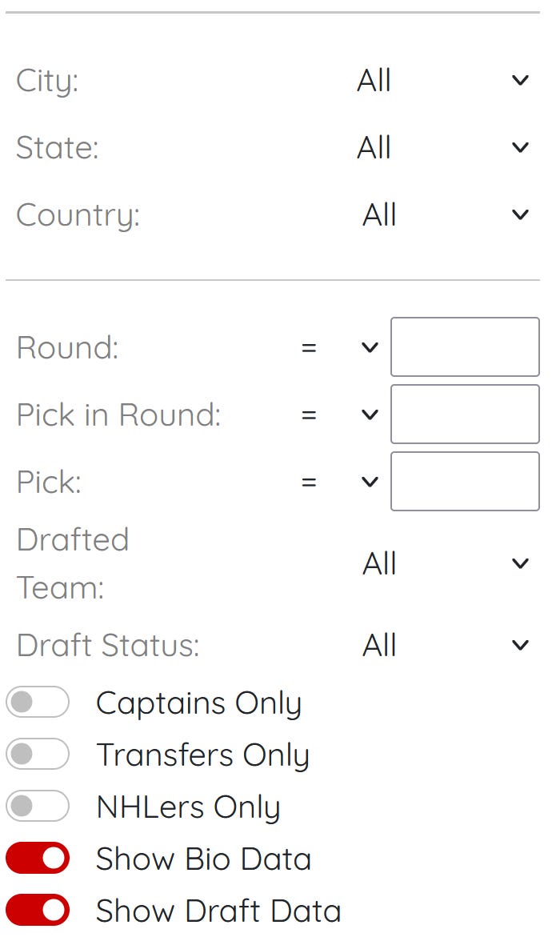
Task: Open the Country selection dropdown
Action: click(446, 215)
